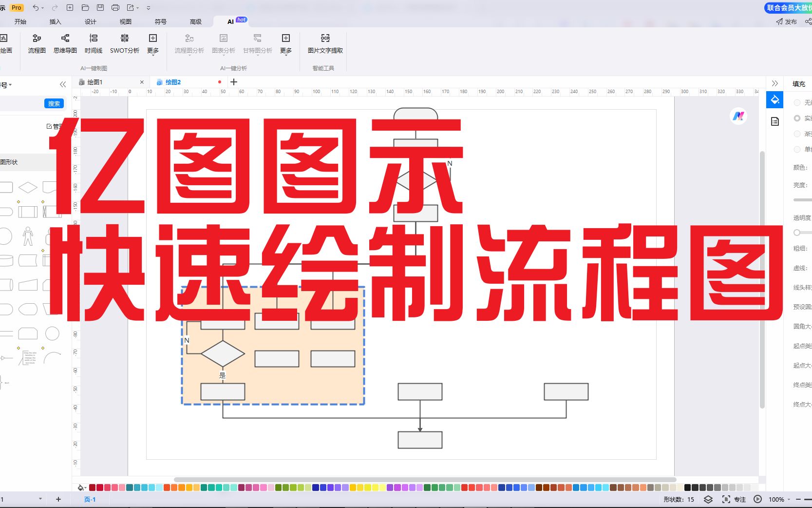Click the floating AI assistant logo
Screen dimensions: 812x508
click(x=738, y=116)
